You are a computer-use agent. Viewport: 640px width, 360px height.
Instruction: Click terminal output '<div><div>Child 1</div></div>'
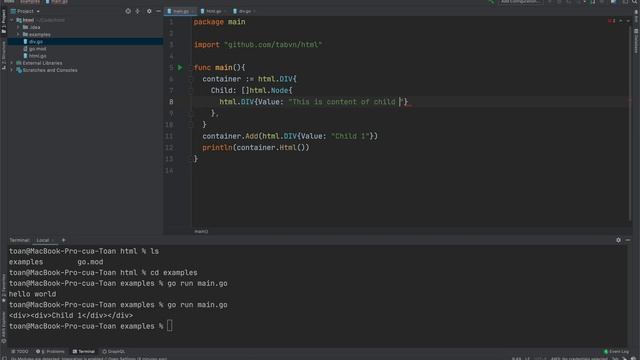click(71, 316)
